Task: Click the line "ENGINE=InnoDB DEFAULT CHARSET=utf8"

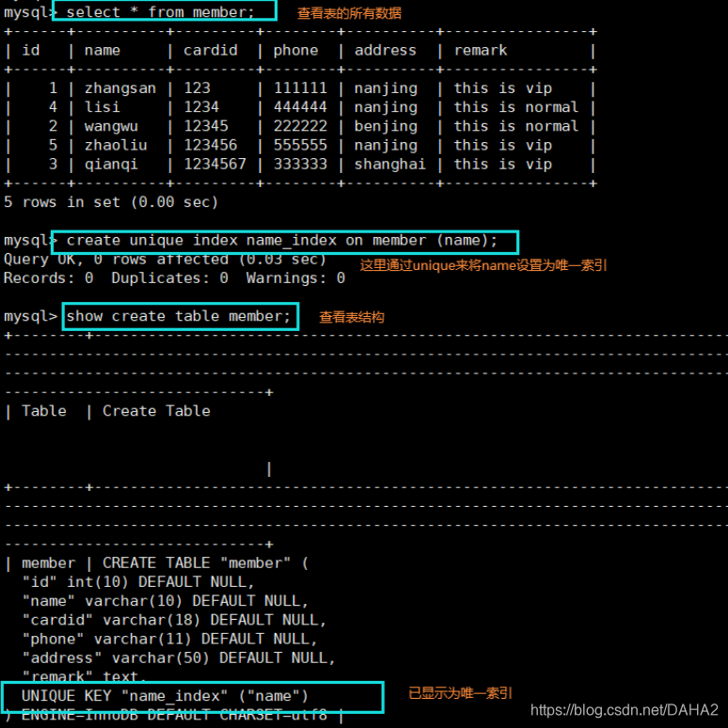Action: click(x=174, y=716)
